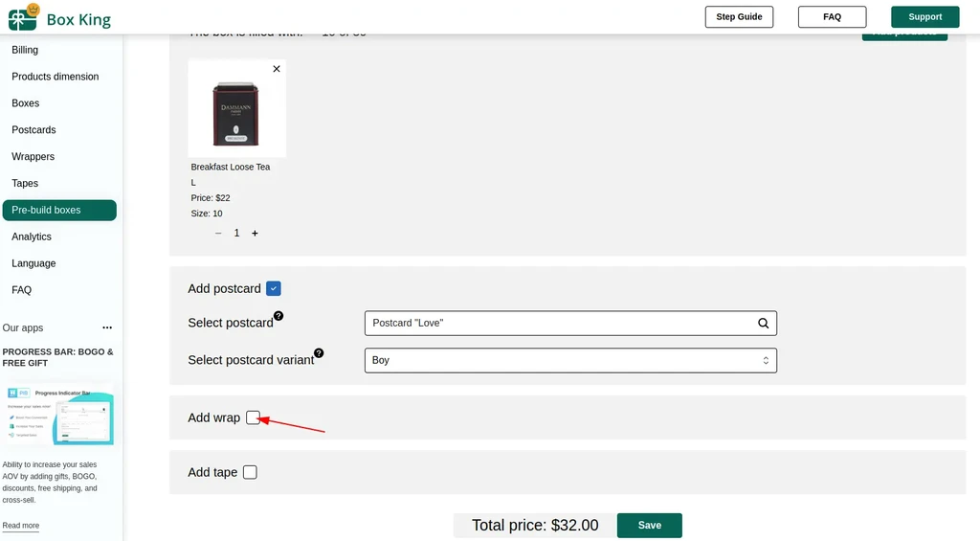Click the Step Guide button
Viewport: 980px width, 541px height.
click(739, 17)
